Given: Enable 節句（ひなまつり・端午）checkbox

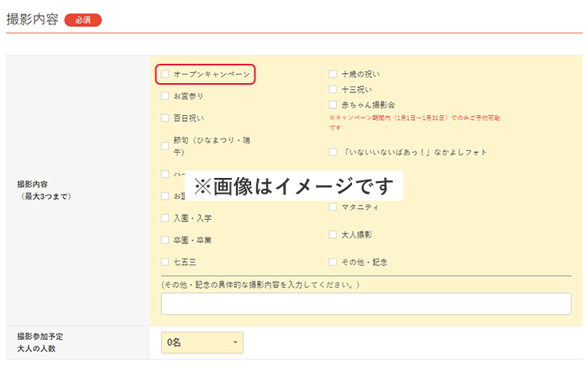Looking at the screenshot, I should point(165,146).
